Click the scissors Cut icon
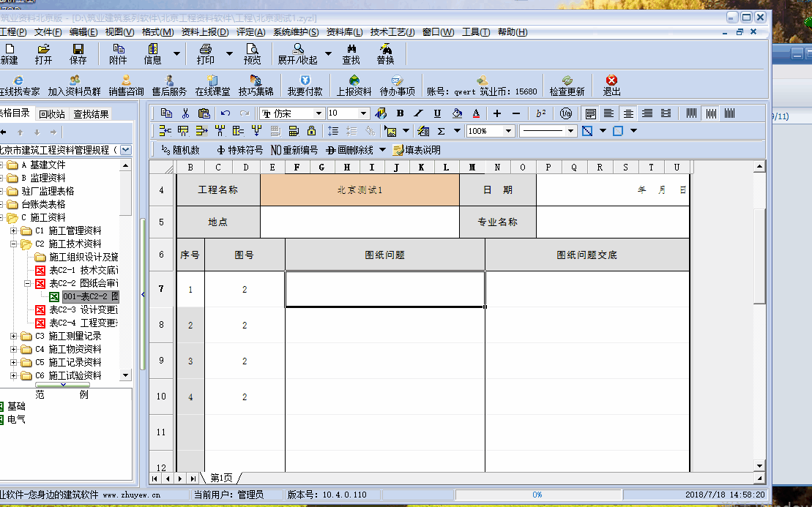This screenshot has height=507, width=812. pos(185,113)
